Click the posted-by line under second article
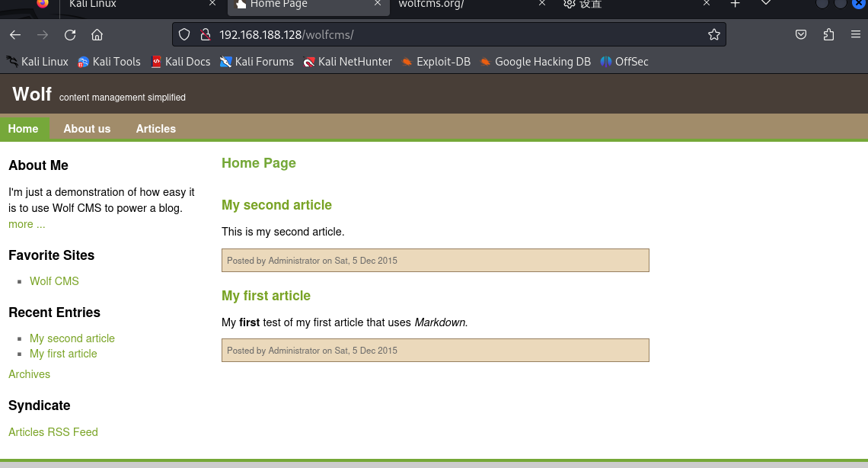The width and height of the screenshot is (868, 468). (435, 261)
